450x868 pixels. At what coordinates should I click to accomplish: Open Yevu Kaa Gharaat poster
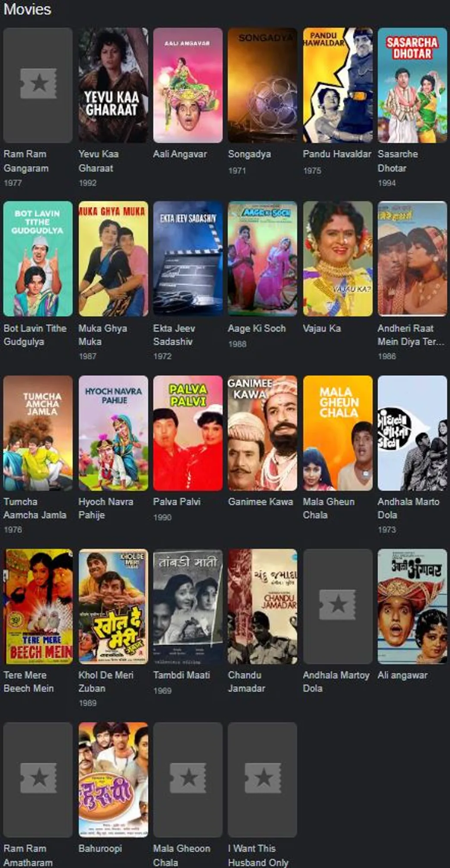(x=113, y=85)
